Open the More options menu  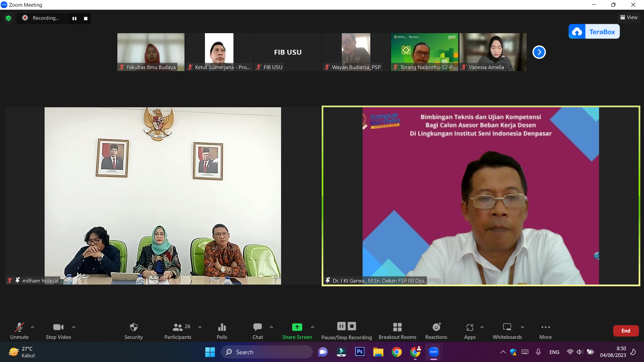tap(545, 331)
